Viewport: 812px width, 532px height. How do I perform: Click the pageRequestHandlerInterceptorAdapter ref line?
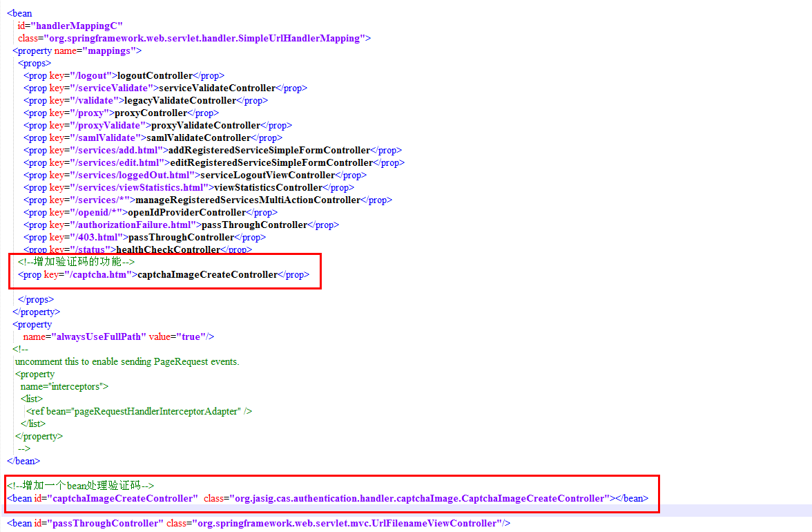point(139,411)
